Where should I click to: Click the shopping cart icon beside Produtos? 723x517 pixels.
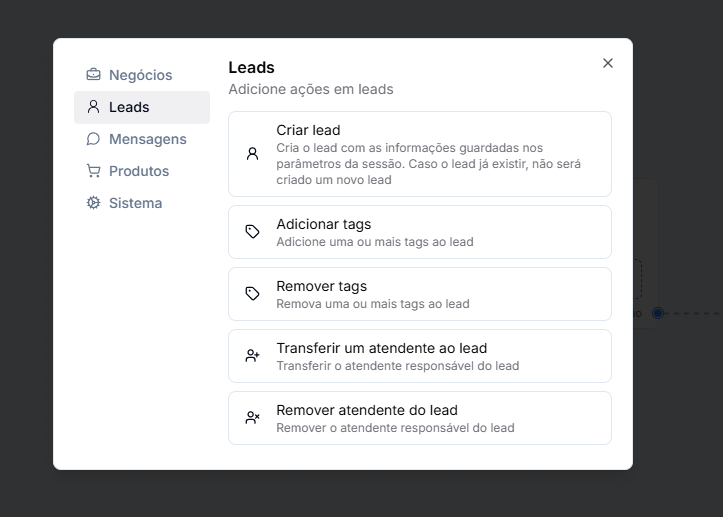(x=93, y=171)
